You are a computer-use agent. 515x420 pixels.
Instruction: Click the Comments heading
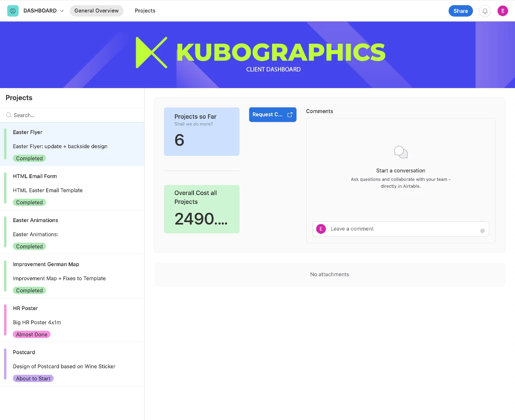pos(320,111)
